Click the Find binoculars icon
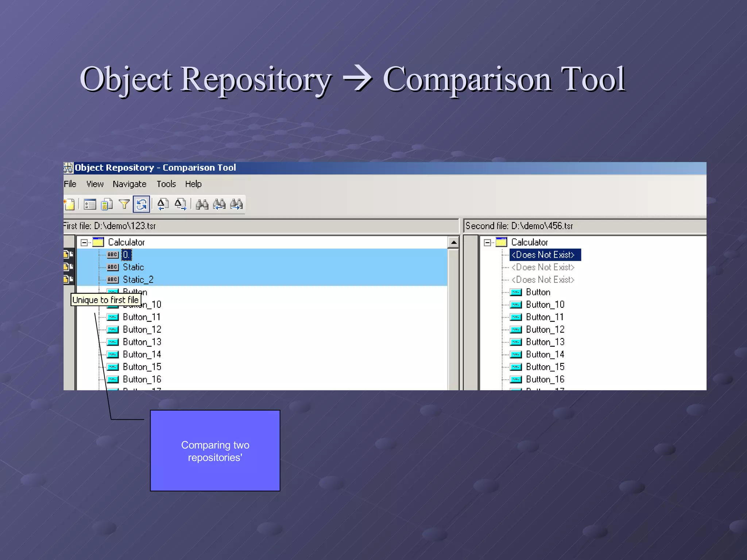Screen dimensions: 747x560 [x=202, y=204]
